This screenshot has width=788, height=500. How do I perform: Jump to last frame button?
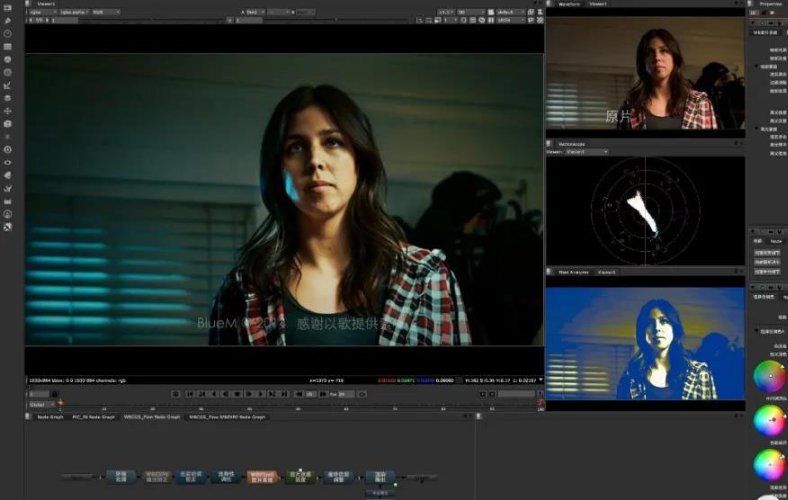(x=284, y=394)
